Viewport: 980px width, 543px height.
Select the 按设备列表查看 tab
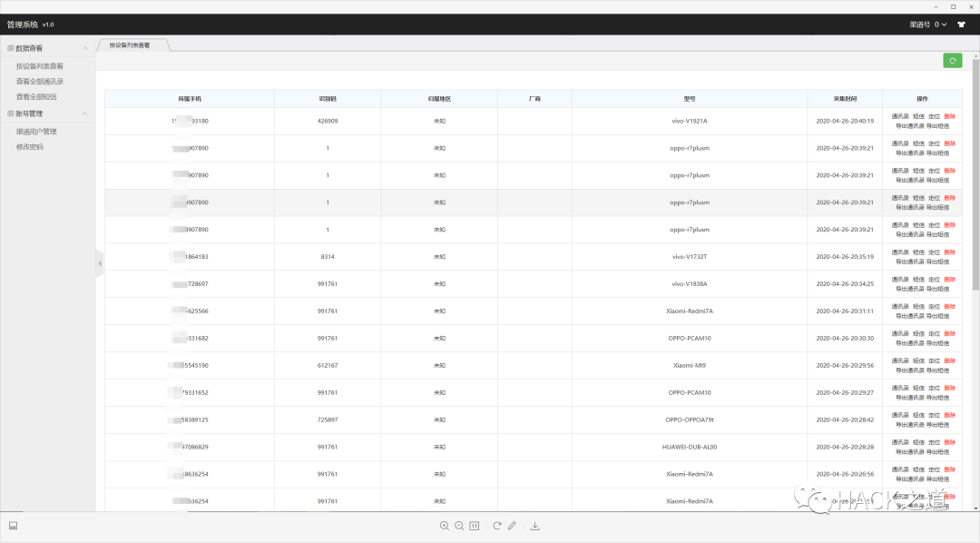[x=130, y=45]
